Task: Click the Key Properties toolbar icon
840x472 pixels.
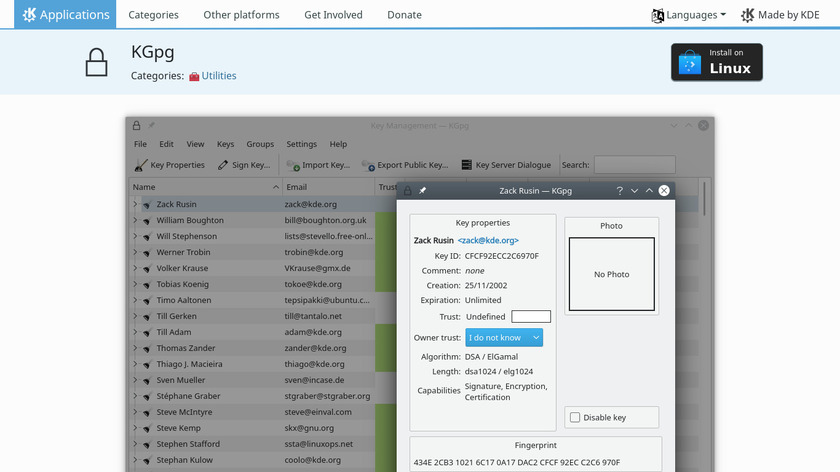Action: click(x=141, y=165)
